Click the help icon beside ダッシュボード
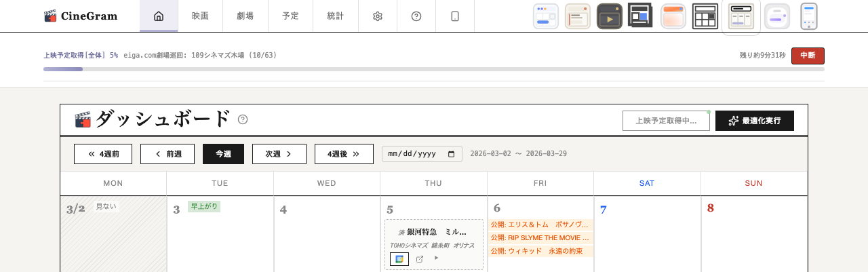 coord(243,119)
